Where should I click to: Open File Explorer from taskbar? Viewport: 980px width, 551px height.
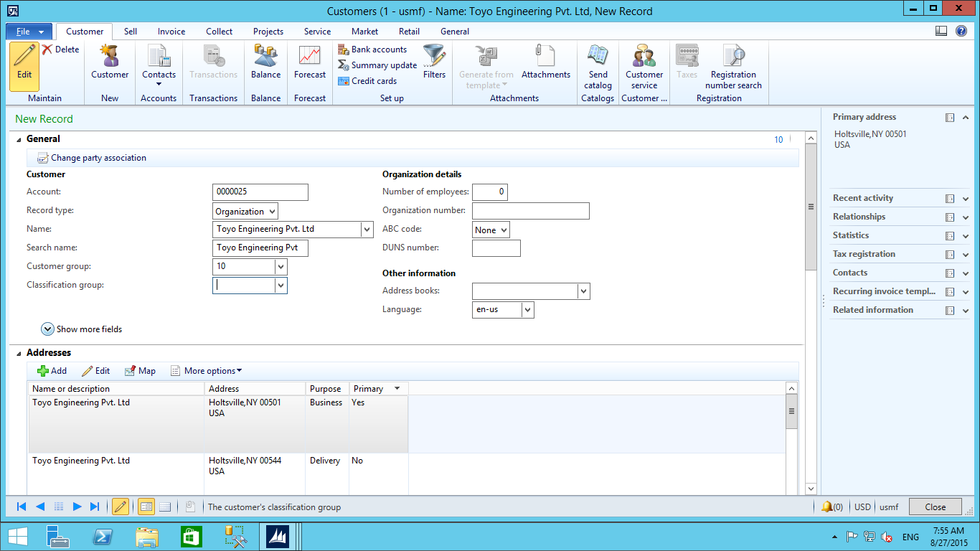pyautogui.click(x=147, y=537)
